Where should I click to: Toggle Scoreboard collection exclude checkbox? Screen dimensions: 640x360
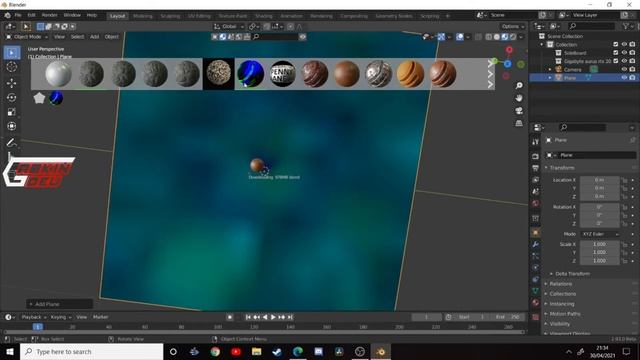[616, 53]
